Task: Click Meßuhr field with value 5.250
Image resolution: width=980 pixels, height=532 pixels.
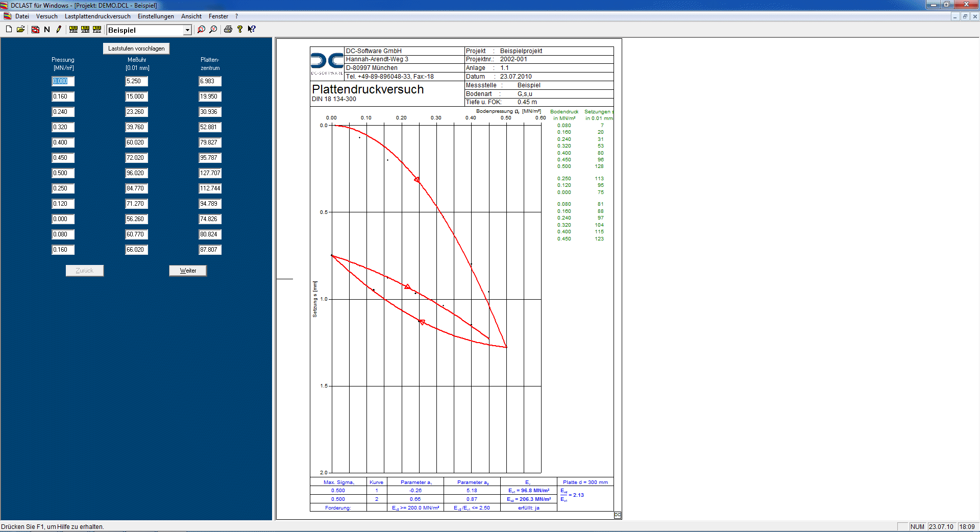Action: tap(137, 81)
